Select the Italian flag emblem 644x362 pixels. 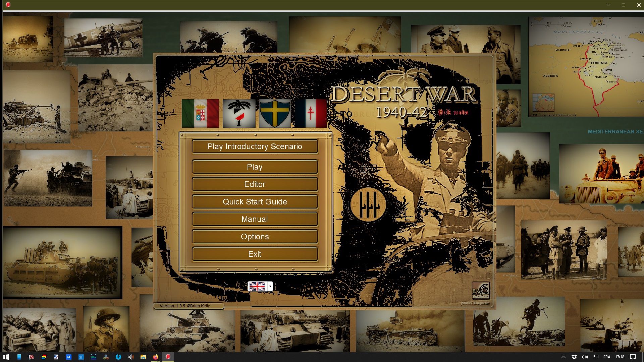click(x=200, y=113)
